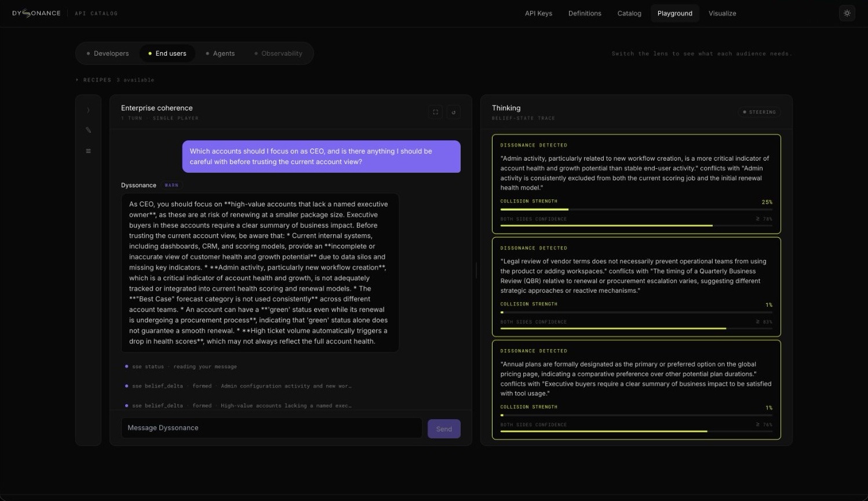Open the Catalog page
Image resolution: width=868 pixels, height=501 pixels.
click(x=629, y=13)
